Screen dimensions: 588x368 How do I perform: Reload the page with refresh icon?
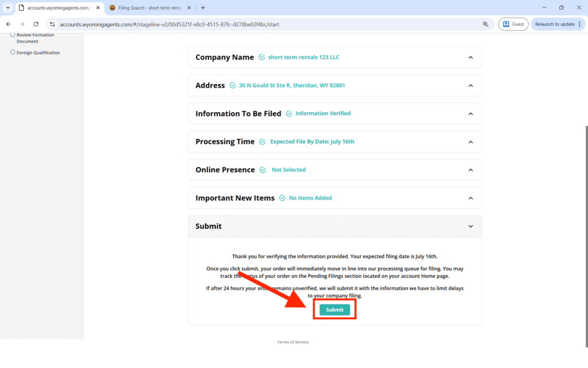(36, 24)
